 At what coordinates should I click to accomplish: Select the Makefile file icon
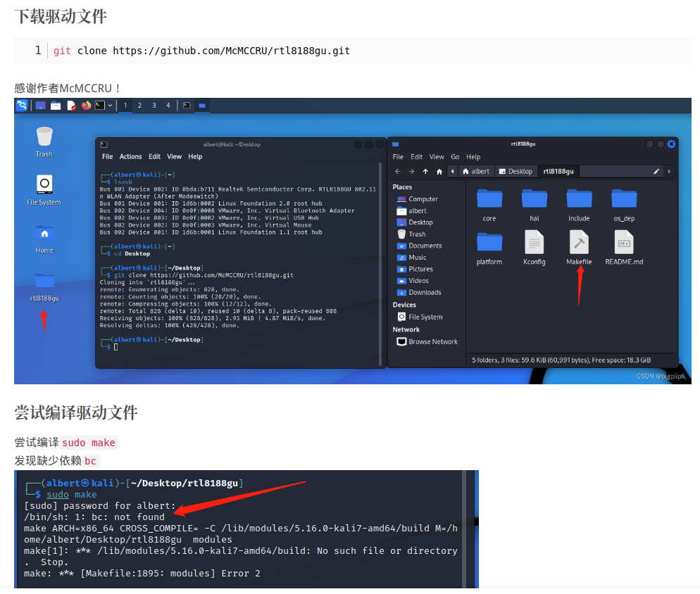pyautogui.click(x=579, y=242)
